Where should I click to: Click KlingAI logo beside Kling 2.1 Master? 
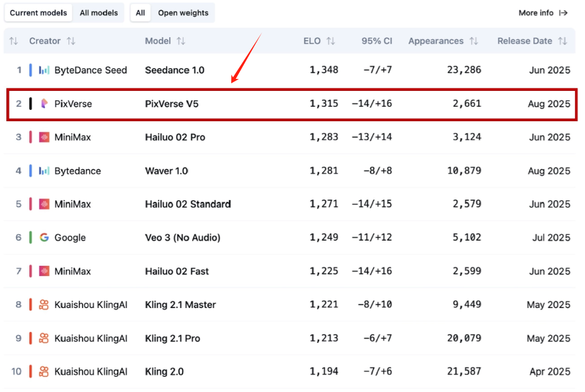pos(44,305)
